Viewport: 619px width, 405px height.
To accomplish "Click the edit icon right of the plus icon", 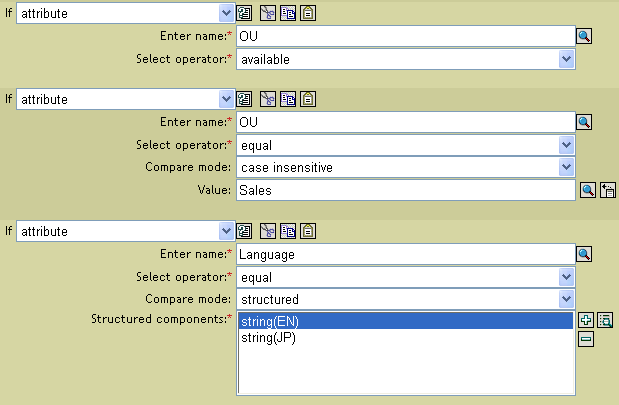I will (604, 321).
